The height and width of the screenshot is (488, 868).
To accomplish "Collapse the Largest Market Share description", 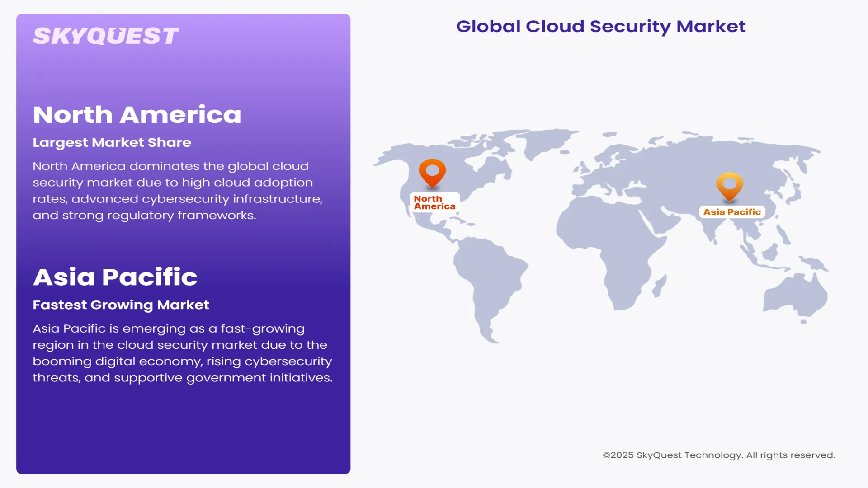I will point(112,142).
